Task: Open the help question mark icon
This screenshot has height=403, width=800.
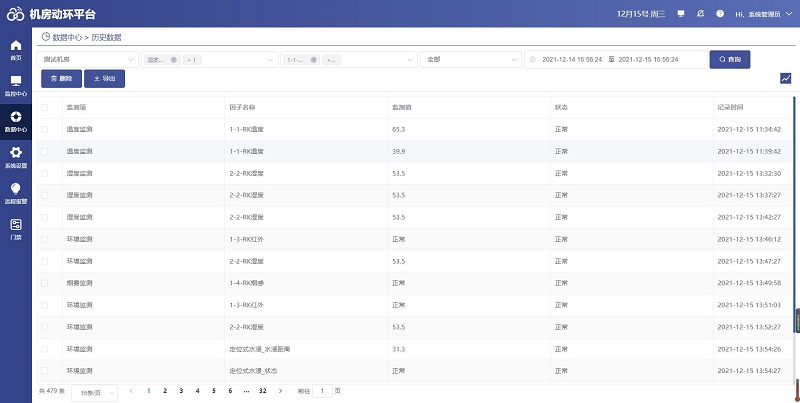Action: tap(720, 14)
